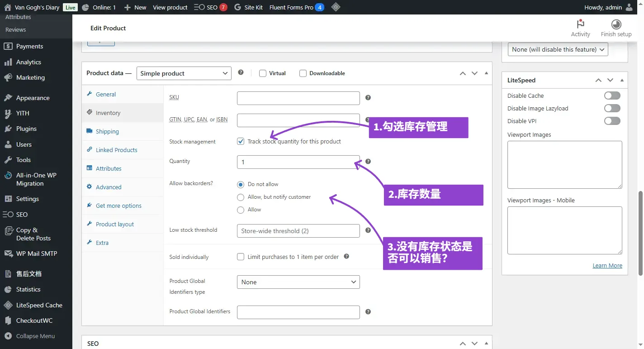Click the Site Kit Google icon
The height and width of the screenshot is (349, 644).
click(237, 7)
